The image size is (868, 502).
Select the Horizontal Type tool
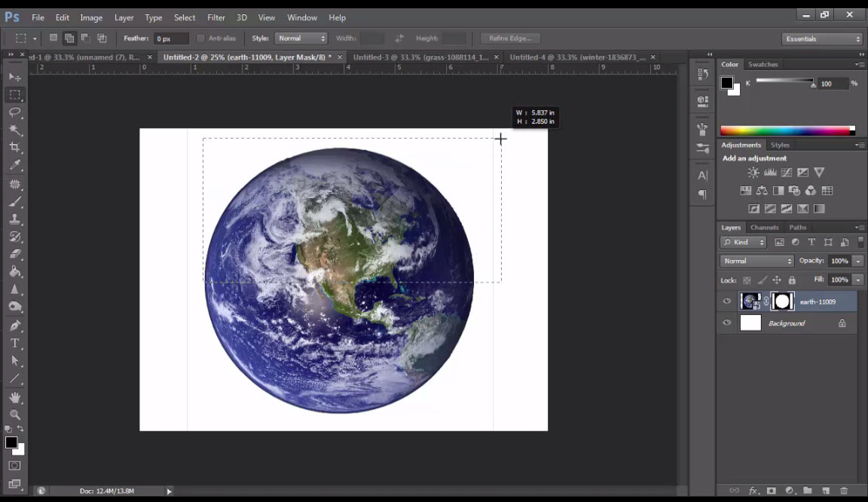(x=14, y=342)
